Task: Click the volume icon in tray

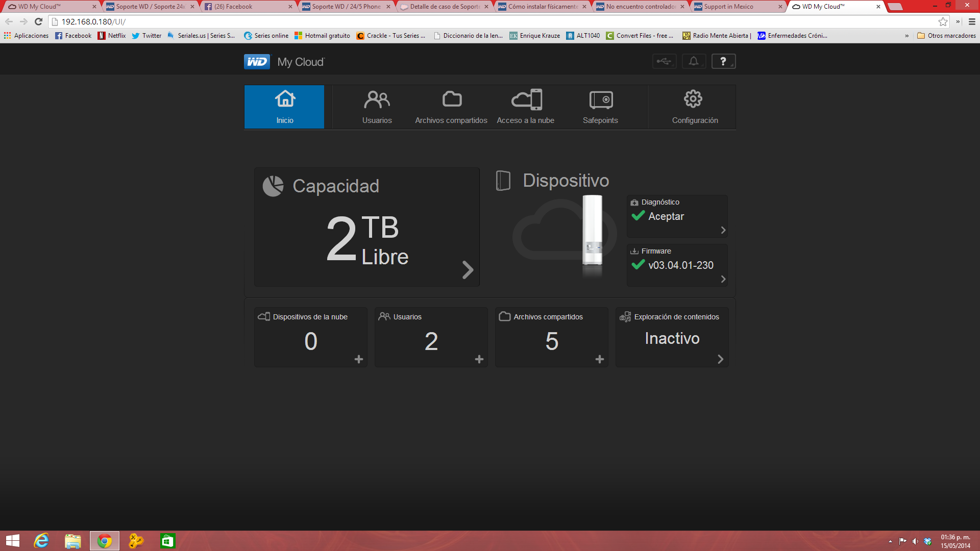Action: click(x=915, y=541)
